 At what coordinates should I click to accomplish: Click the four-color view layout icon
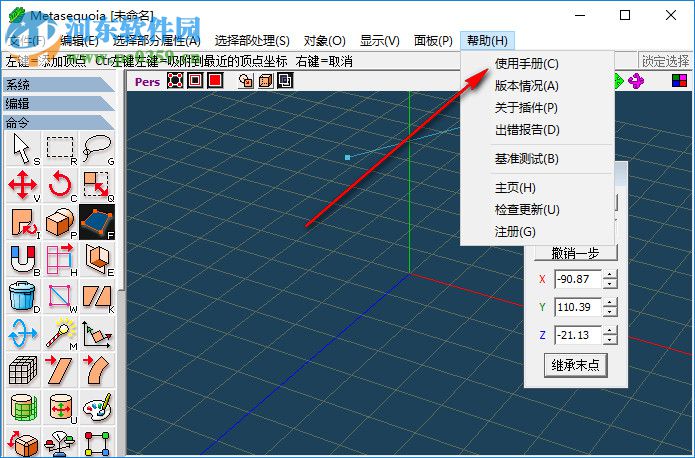[679, 81]
